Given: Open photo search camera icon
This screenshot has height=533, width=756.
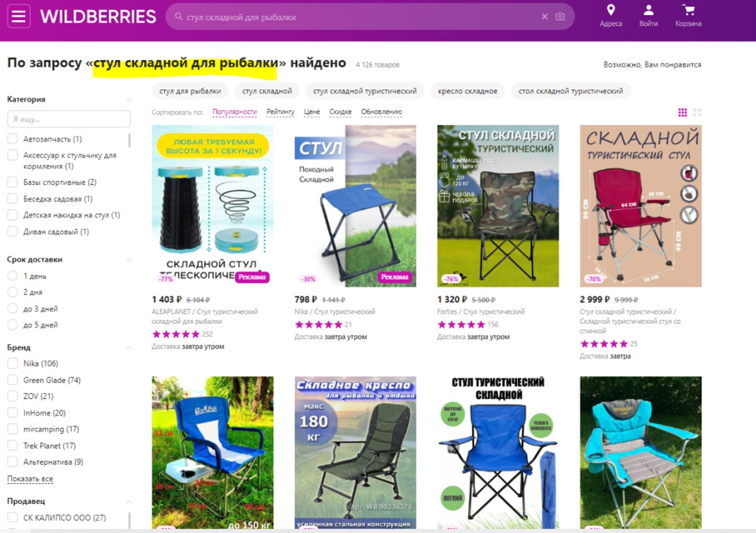Looking at the screenshot, I should click(560, 17).
